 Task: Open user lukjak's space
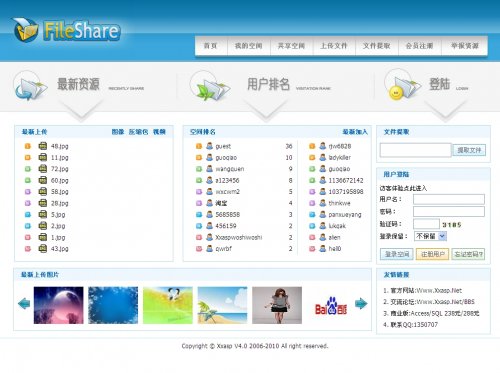337,226
